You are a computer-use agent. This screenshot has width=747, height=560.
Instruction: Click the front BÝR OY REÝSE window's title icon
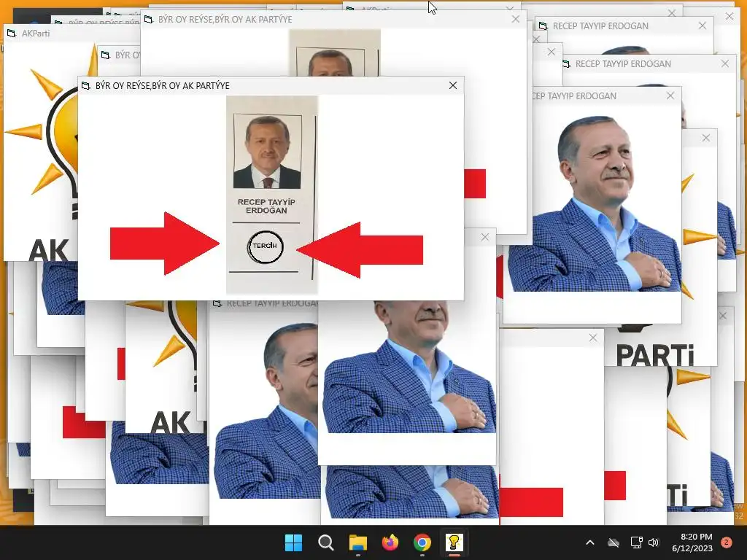86,86
